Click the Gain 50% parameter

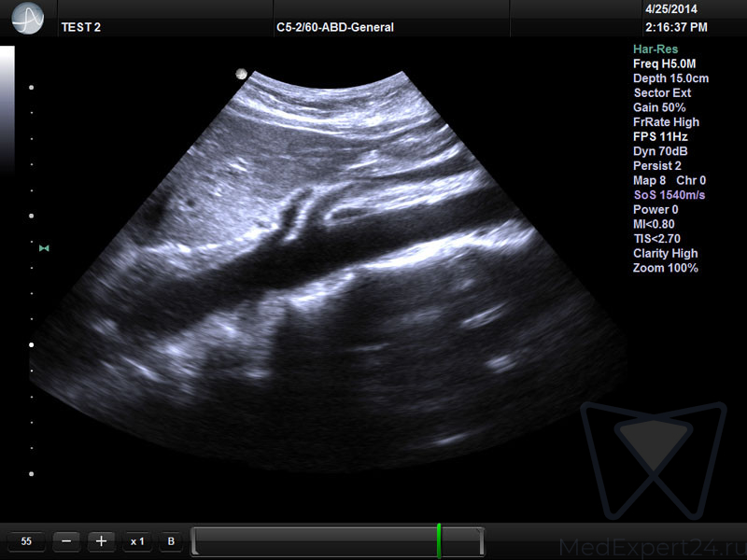click(x=659, y=107)
